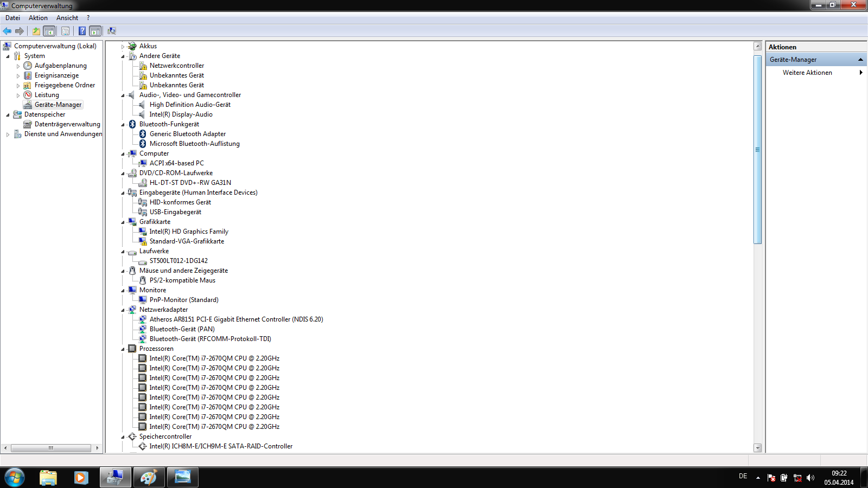
Task: Expand the Akkus device category
Action: (123, 47)
